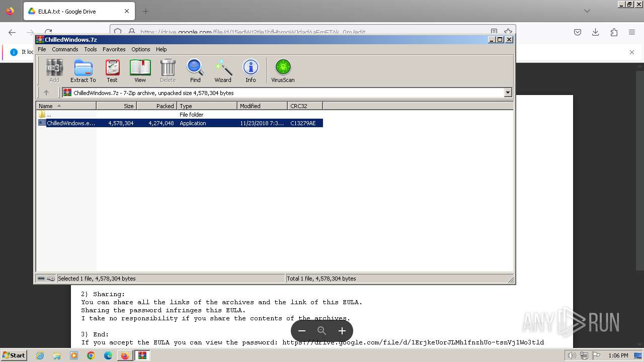Open Firefox downloads panel
The width and height of the screenshot is (644, 362).
[596, 32]
